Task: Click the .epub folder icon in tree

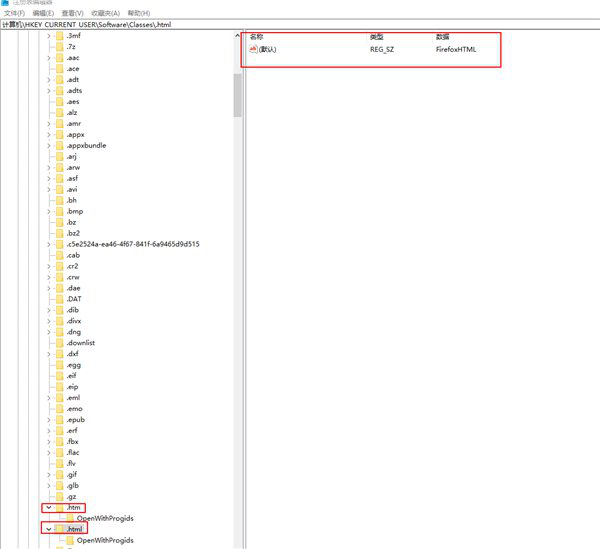Action: (x=59, y=419)
